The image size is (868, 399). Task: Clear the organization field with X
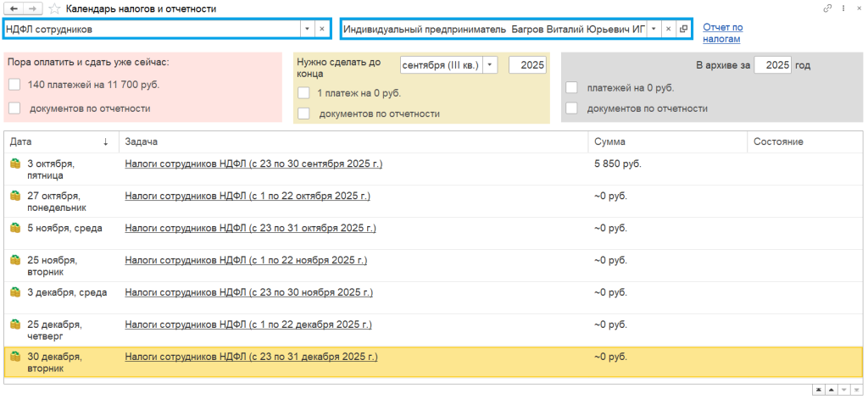668,29
